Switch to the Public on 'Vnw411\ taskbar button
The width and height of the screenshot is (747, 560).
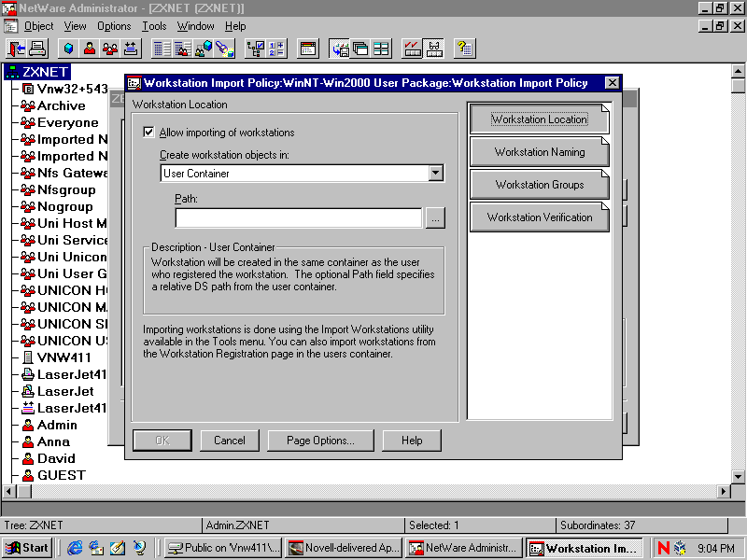(223, 548)
